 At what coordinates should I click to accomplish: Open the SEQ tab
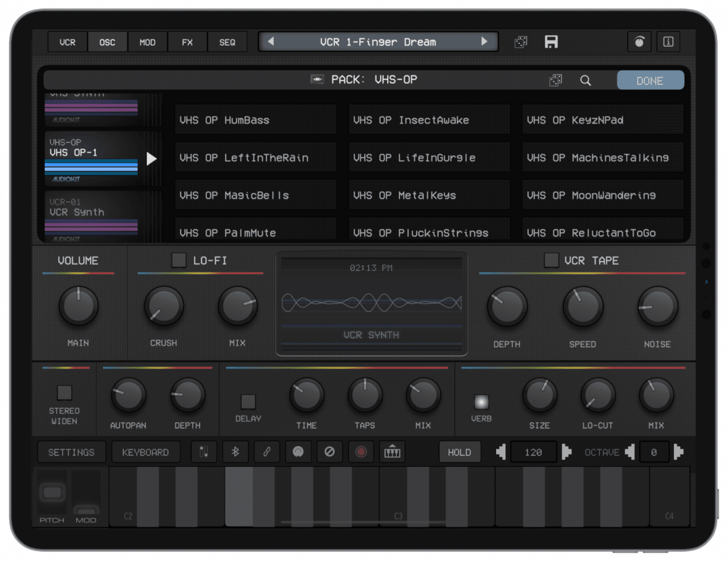[x=227, y=42]
